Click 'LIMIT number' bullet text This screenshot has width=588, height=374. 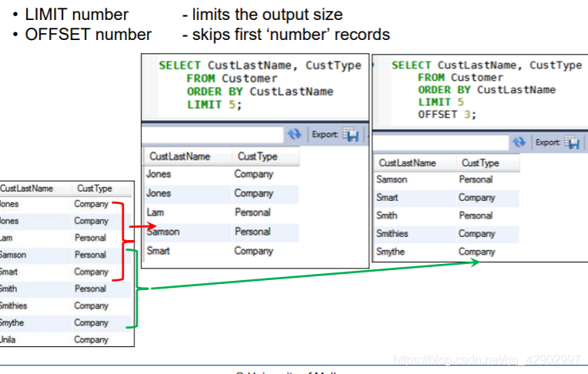click(76, 15)
